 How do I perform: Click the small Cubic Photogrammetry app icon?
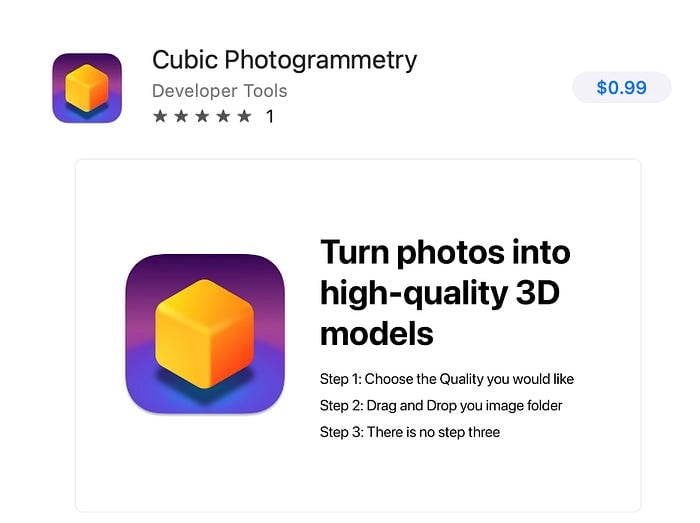point(87,88)
